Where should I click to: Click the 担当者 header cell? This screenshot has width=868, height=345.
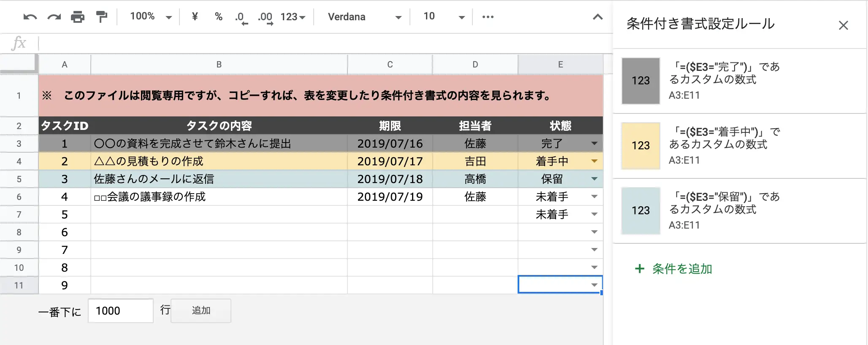click(x=475, y=126)
